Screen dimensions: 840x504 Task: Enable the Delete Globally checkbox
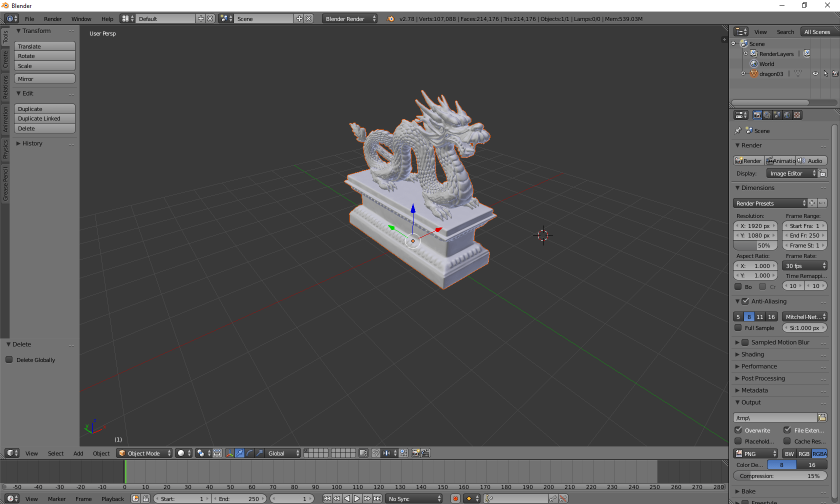[x=9, y=359]
